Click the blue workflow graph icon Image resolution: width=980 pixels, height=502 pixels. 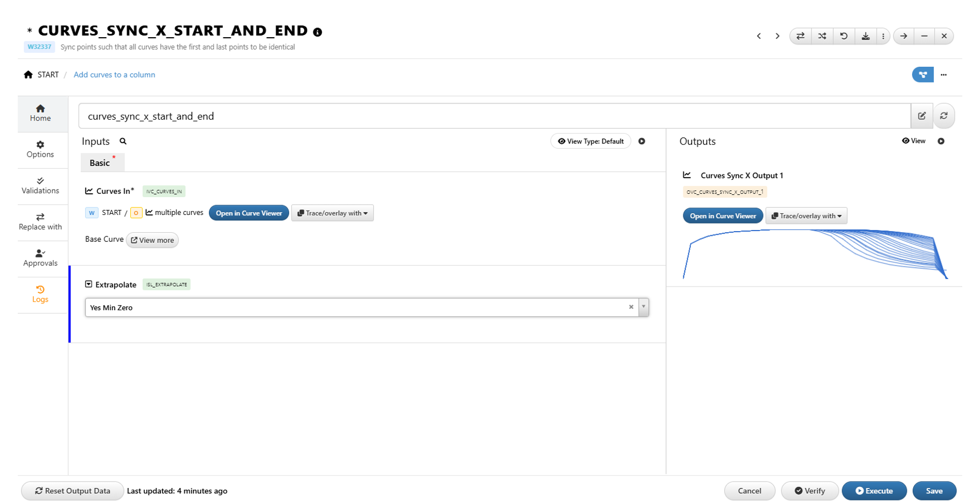[x=922, y=75]
